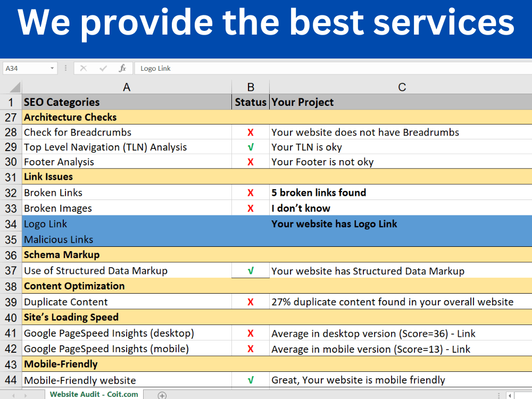Screen dimensions: 532x399
Task: Select the Footer Analysis cell
Action: (127, 162)
